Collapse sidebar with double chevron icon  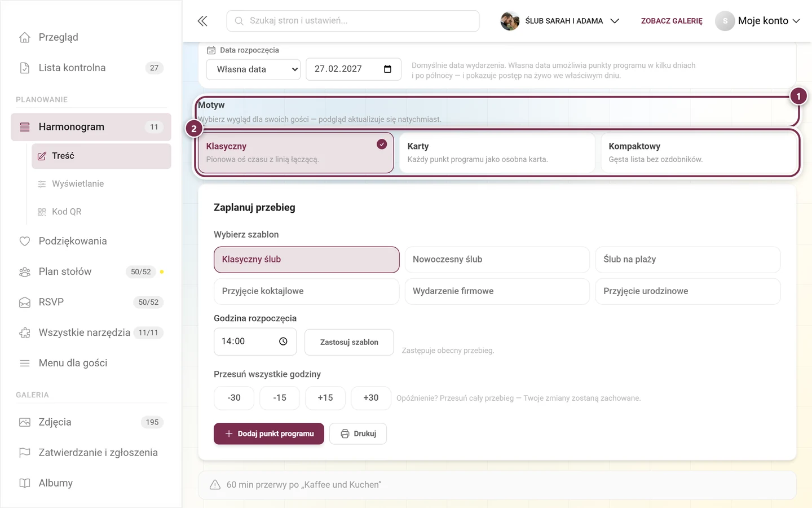click(x=202, y=21)
